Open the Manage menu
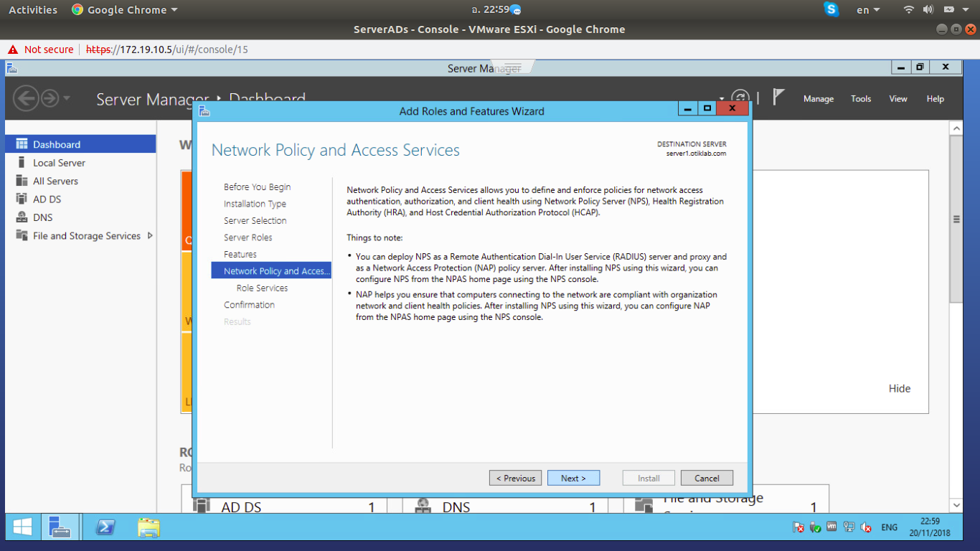 tap(819, 99)
